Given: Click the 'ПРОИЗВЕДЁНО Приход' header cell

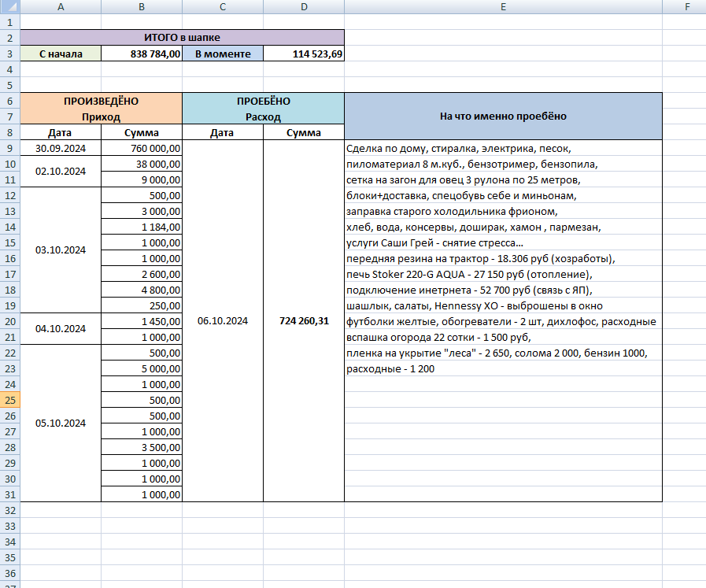Looking at the screenshot, I should coord(102,109).
